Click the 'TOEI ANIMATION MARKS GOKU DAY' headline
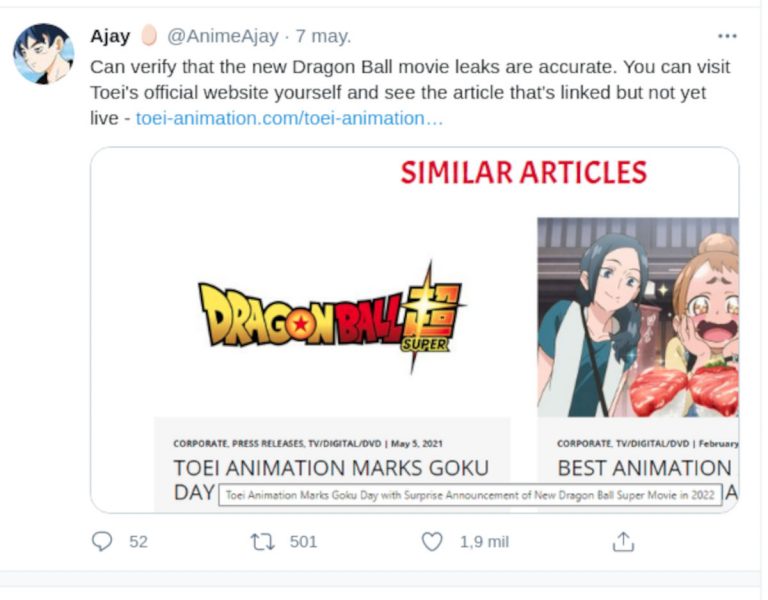The height and width of the screenshot is (600, 768). click(x=331, y=468)
